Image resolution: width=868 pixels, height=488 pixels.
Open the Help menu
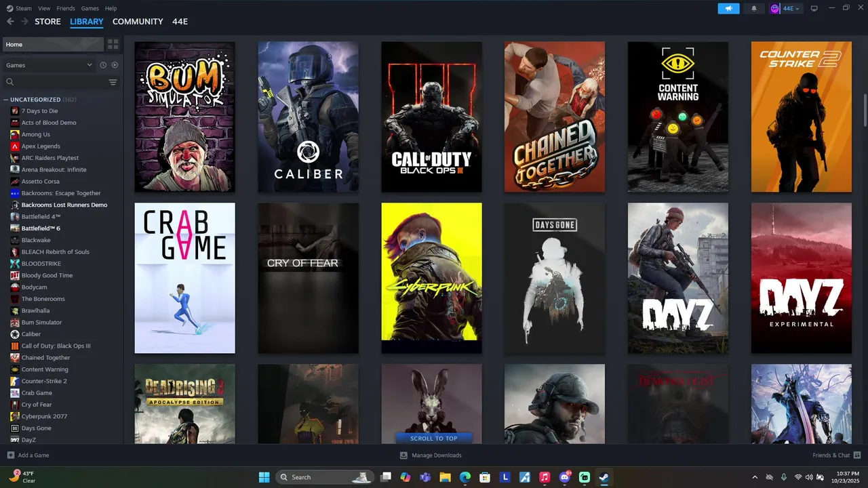point(111,8)
